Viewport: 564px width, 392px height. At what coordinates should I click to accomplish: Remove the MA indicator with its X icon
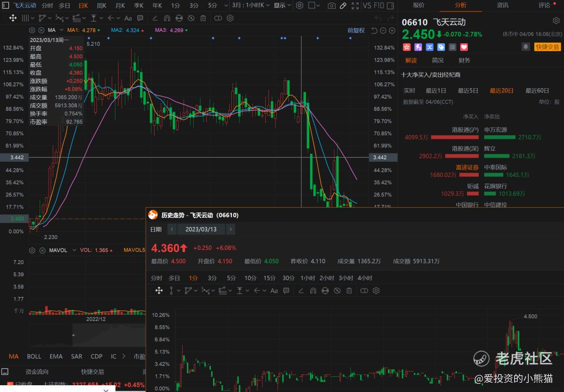point(41,30)
